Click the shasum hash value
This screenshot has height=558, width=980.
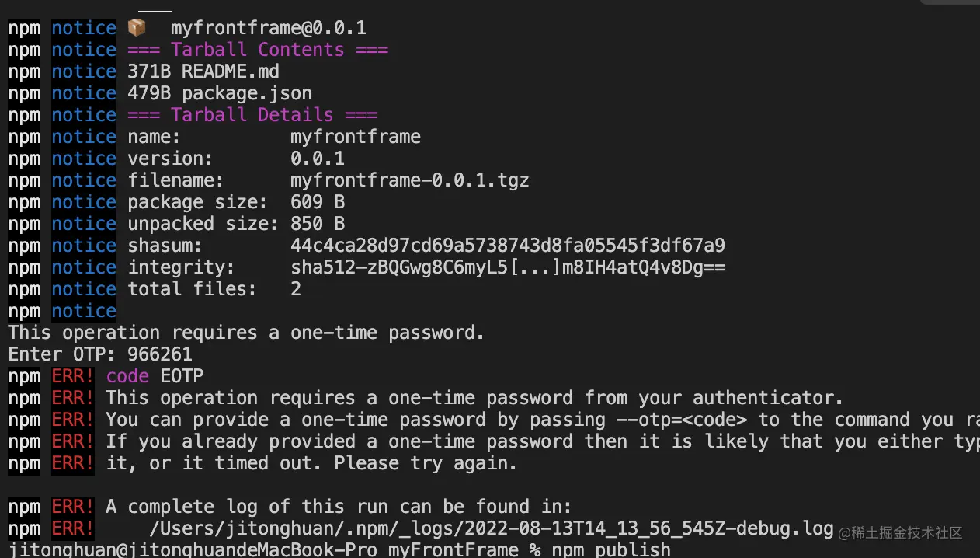click(x=508, y=246)
